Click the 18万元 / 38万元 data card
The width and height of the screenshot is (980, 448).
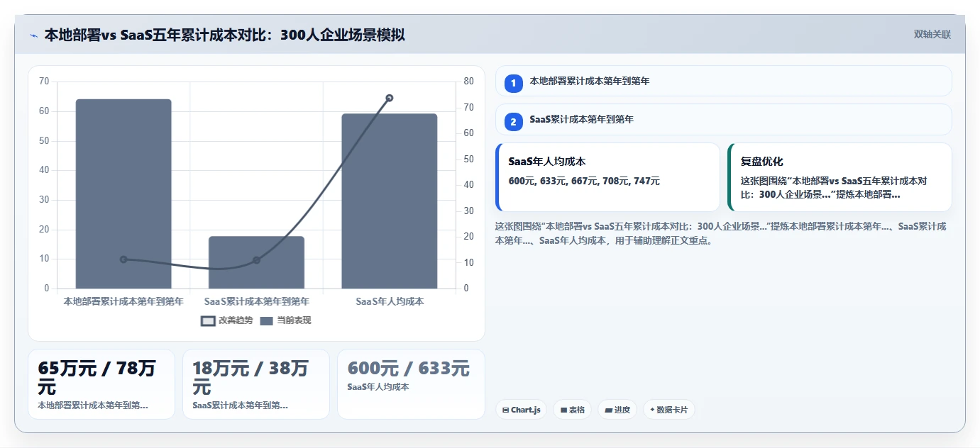click(x=256, y=384)
